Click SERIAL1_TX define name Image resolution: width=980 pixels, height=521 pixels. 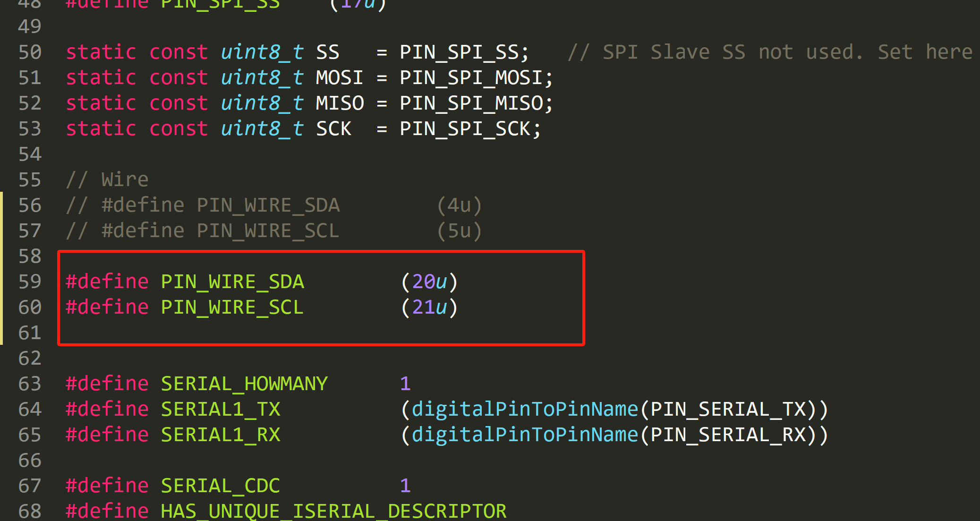pyautogui.click(x=220, y=409)
